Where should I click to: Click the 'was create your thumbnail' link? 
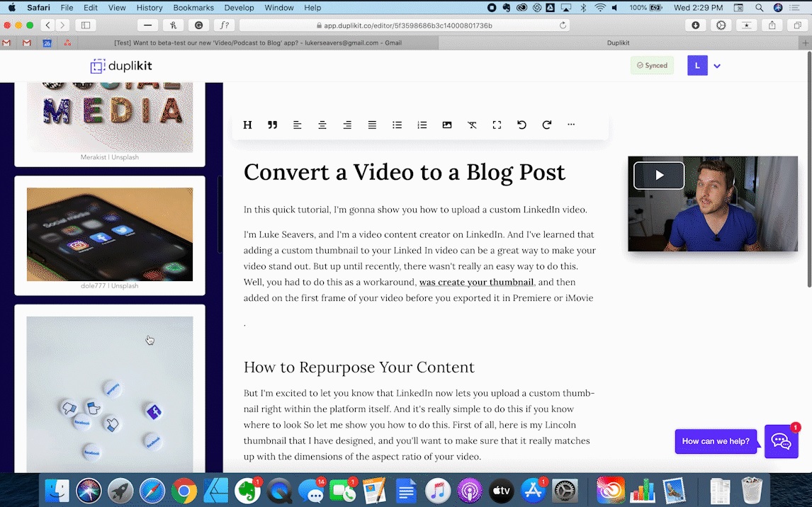coord(476,283)
